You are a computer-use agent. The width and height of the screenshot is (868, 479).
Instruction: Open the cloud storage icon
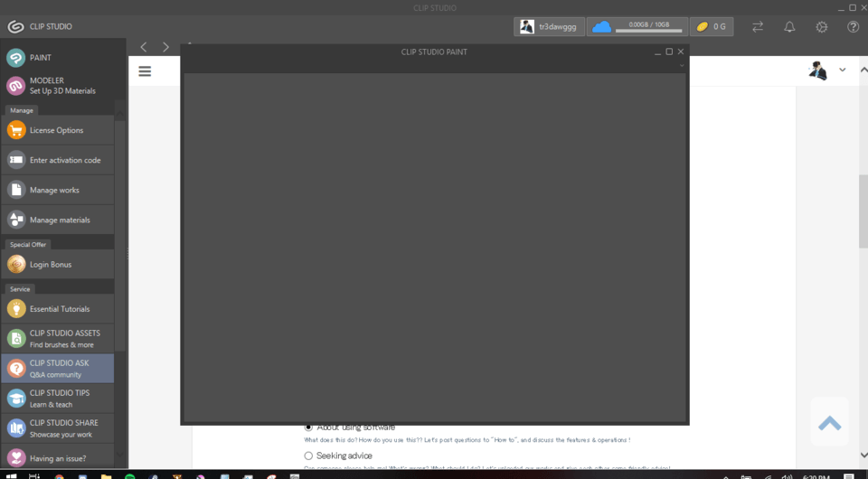[x=601, y=26]
